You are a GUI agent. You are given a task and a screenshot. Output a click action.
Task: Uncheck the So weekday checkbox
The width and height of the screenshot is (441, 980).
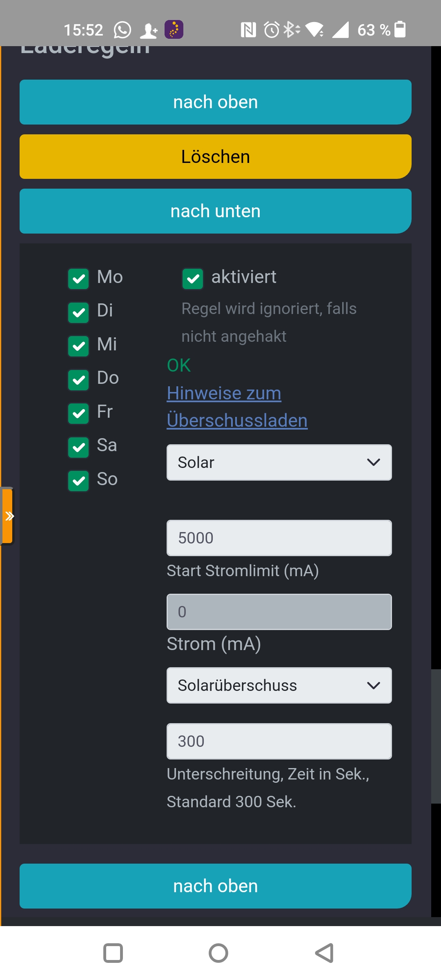click(x=78, y=481)
